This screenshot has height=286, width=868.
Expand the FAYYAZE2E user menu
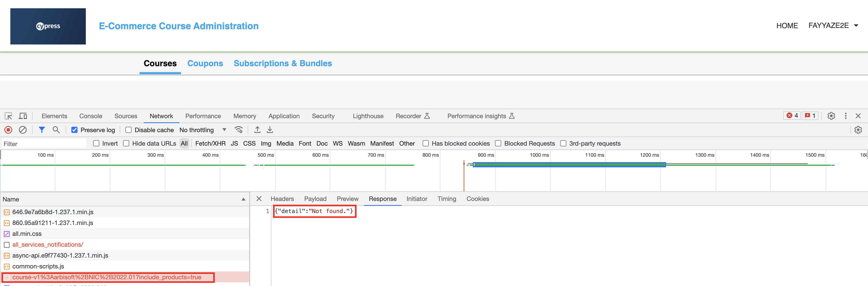833,26
